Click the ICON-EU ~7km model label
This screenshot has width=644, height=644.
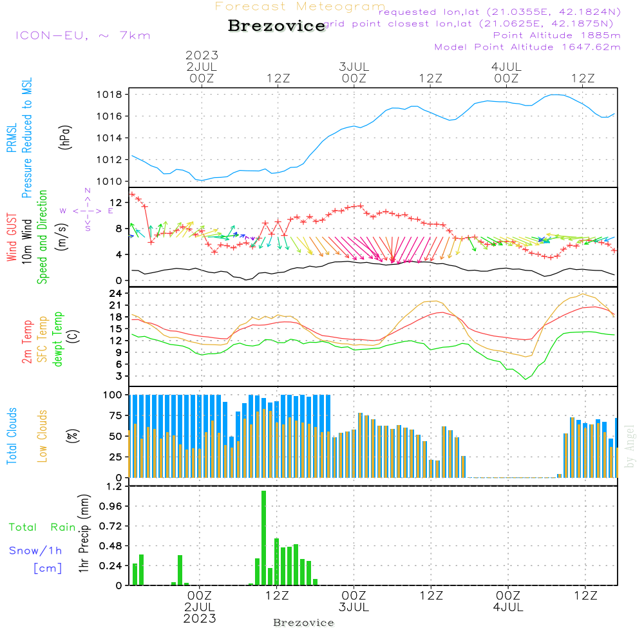coord(82,35)
